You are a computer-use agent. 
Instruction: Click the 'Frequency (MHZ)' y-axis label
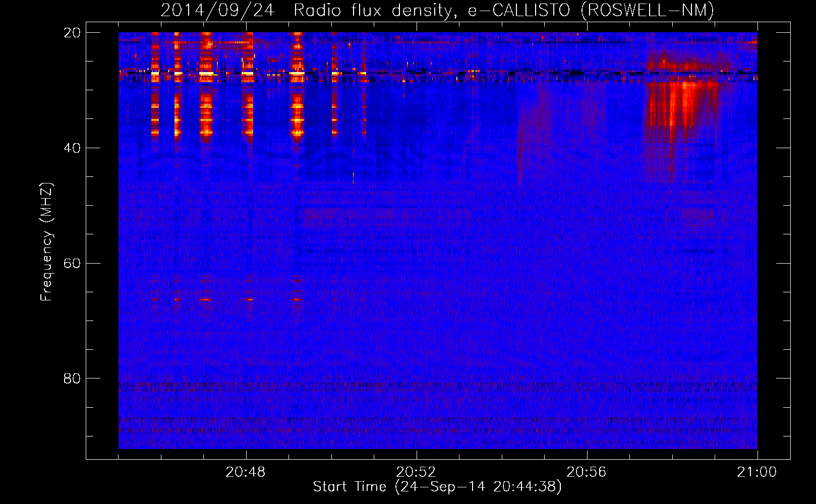click(46, 242)
